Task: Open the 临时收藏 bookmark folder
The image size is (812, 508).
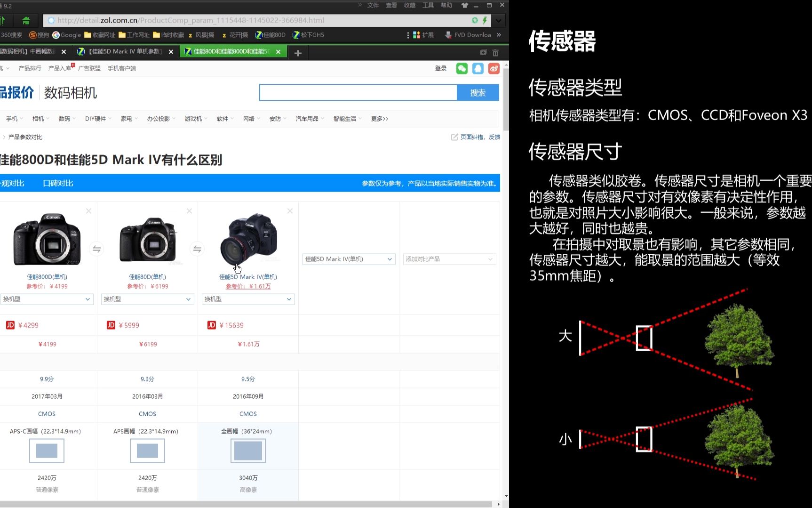Action: click(x=168, y=35)
